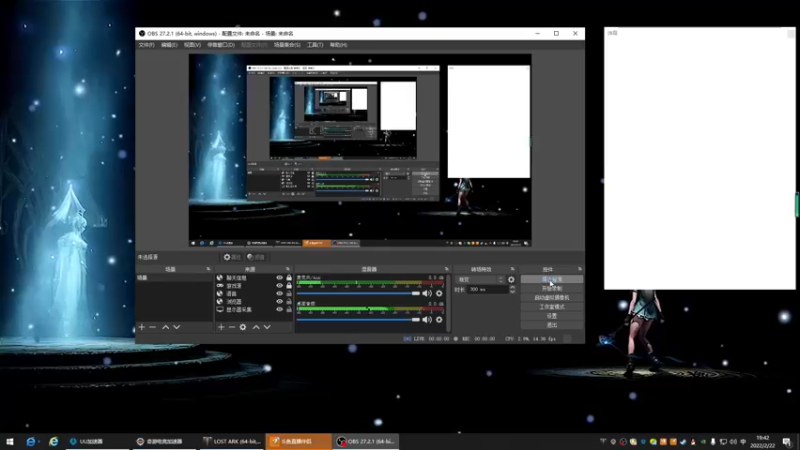800x450 pixels.
Task: Switch to OBS 27.2.1 in the taskbar
Action: click(366, 441)
